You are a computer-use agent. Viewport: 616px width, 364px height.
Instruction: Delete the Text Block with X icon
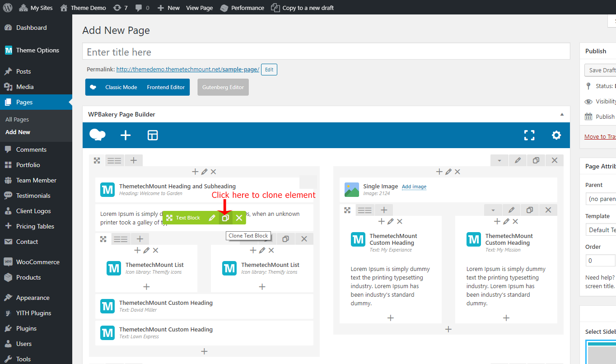click(x=239, y=218)
